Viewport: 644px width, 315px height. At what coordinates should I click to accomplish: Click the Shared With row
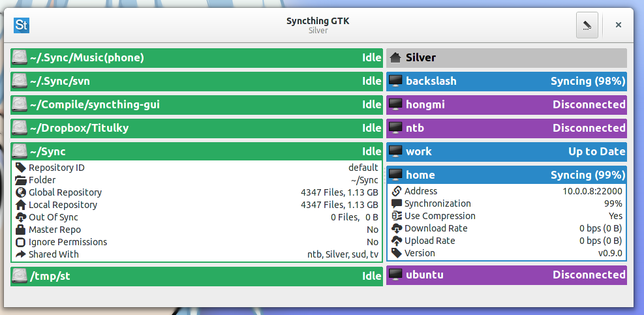(x=196, y=254)
